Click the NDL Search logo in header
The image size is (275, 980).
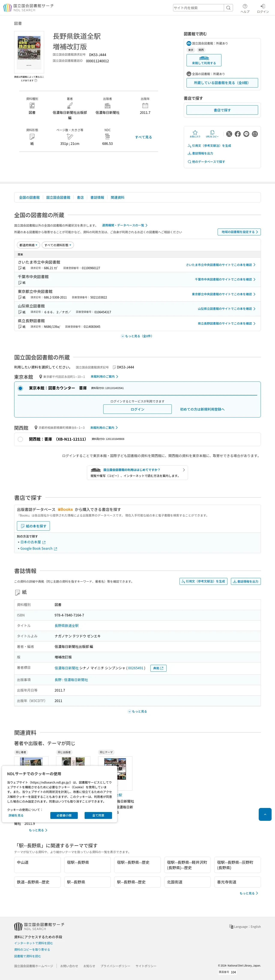(x=28, y=8)
